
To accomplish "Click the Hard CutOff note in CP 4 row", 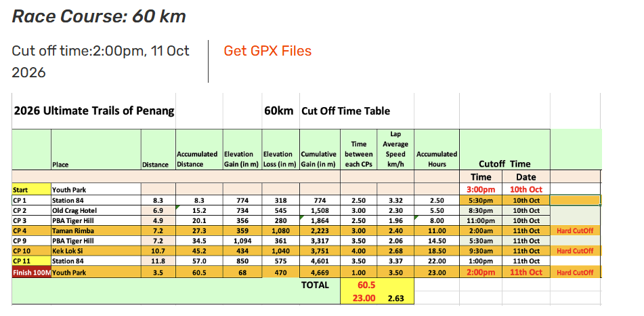I will (575, 231).
